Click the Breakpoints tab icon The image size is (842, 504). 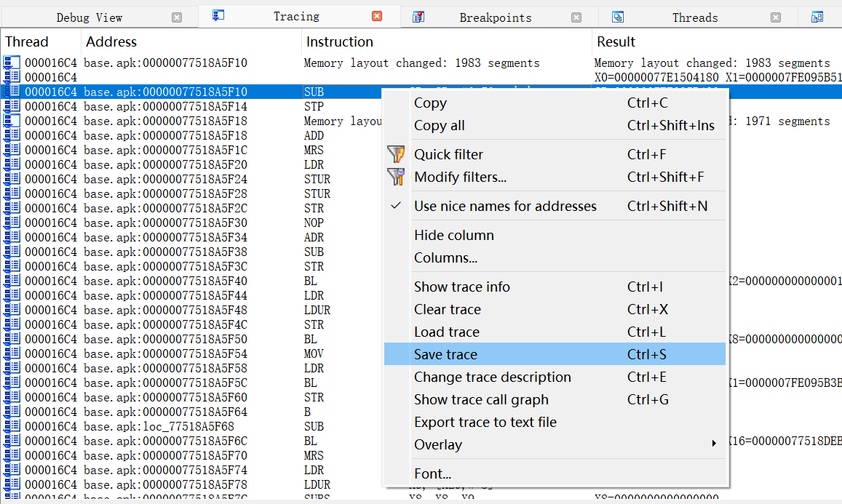pos(418,17)
